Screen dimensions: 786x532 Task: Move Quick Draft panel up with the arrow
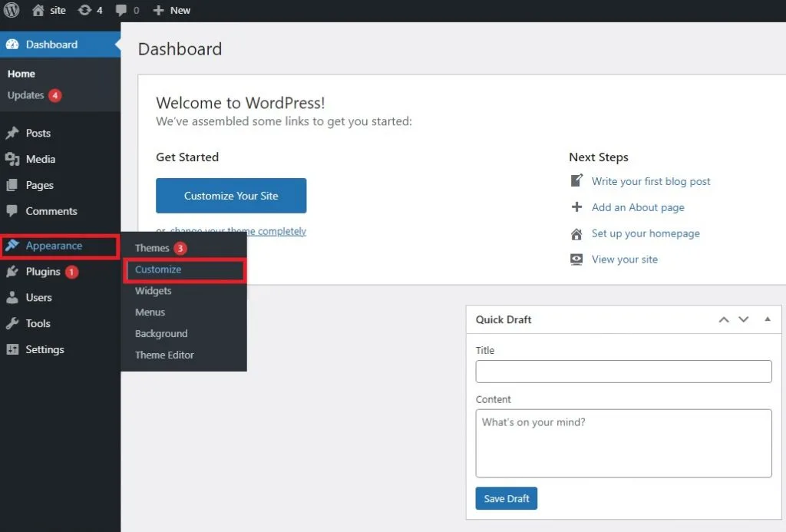[724, 319]
